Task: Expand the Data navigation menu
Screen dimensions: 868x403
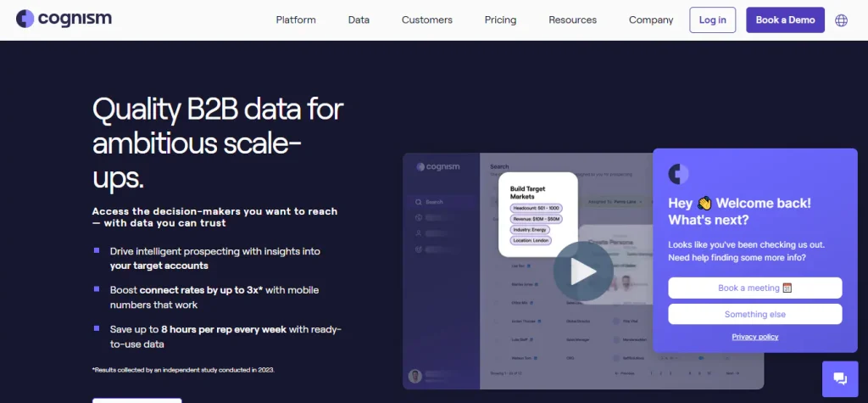Action: click(x=359, y=20)
